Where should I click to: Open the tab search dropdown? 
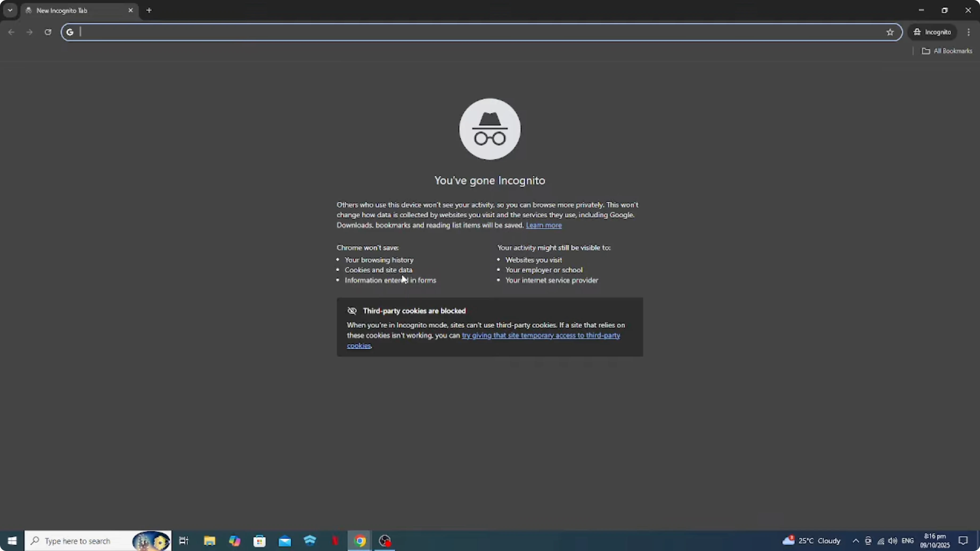pyautogui.click(x=10, y=10)
